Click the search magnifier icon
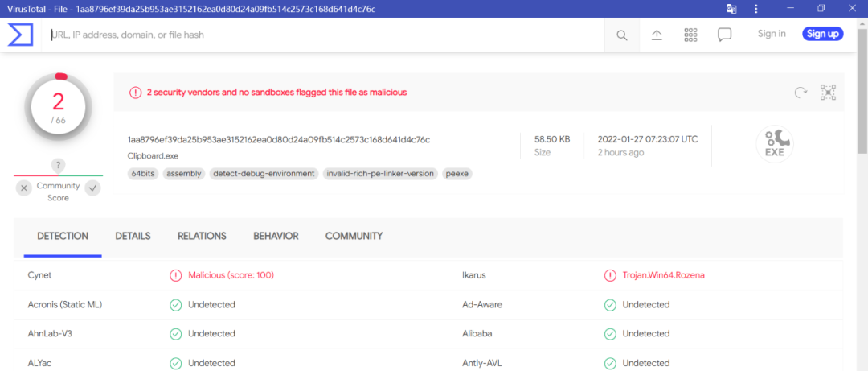The height and width of the screenshot is (371, 868). 622,35
